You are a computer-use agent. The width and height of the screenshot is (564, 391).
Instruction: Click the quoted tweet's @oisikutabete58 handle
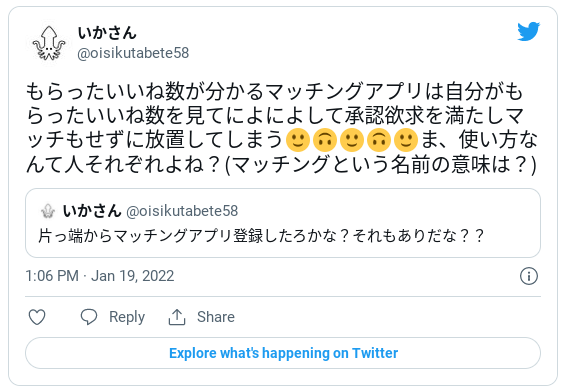pyautogui.click(x=182, y=211)
